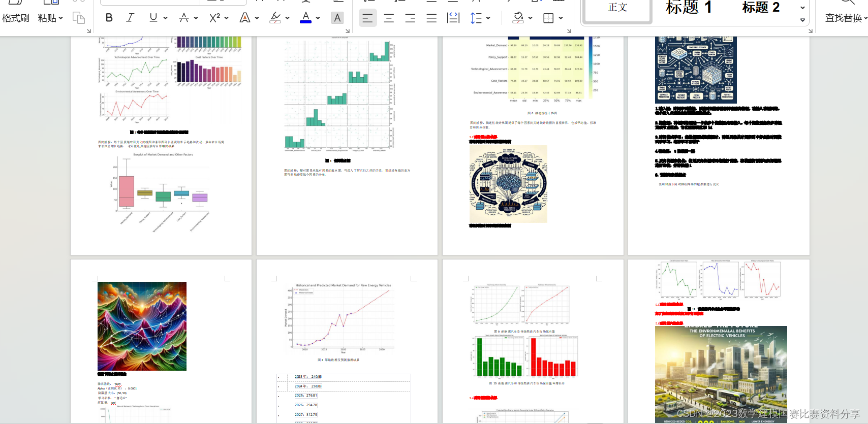
Task: Click '2024 年: 258.88' table row
Action: click(x=344, y=386)
